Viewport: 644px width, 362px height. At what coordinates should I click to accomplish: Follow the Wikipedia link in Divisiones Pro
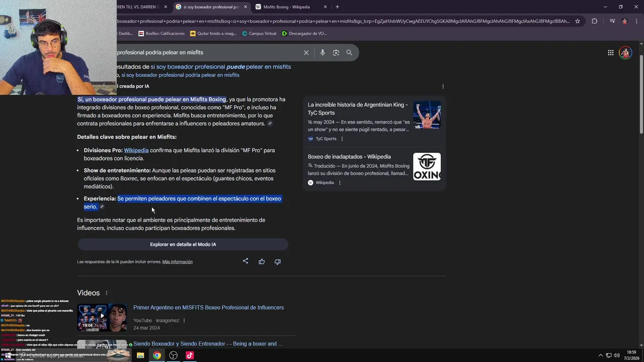[136, 150]
